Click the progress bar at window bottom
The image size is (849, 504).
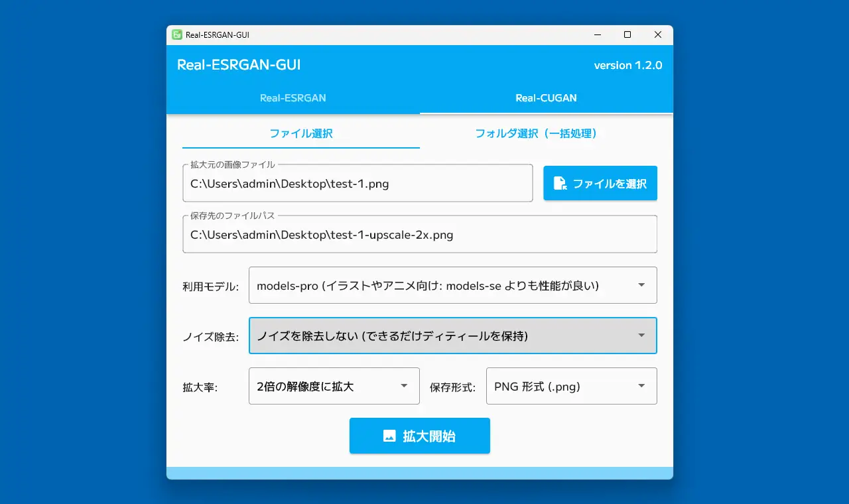click(420, 473)
